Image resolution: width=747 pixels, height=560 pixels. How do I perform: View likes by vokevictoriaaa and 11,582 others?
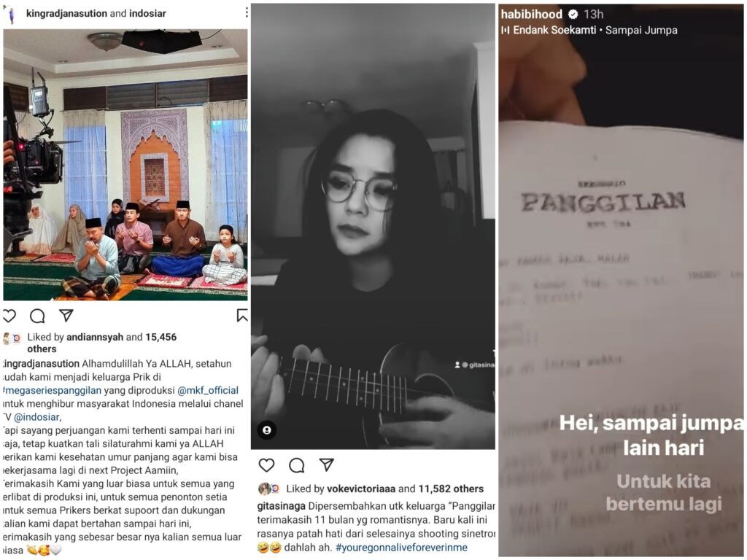(x=385, y=489)
